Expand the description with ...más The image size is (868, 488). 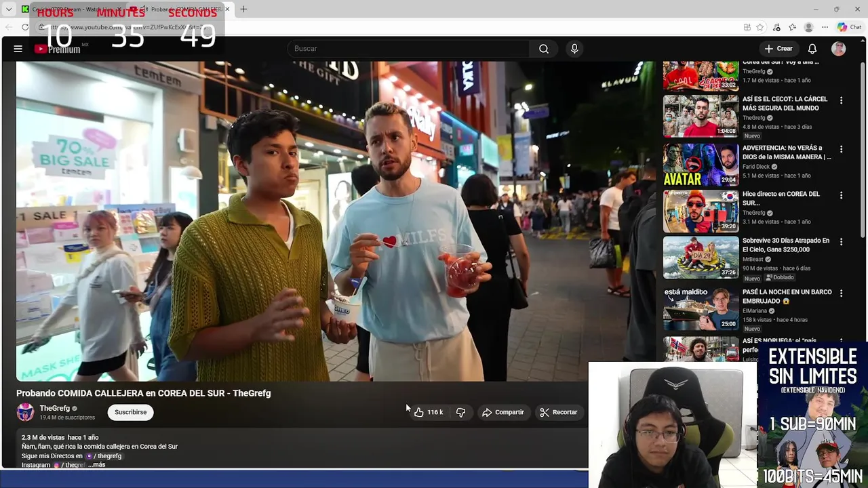point(96,465)
